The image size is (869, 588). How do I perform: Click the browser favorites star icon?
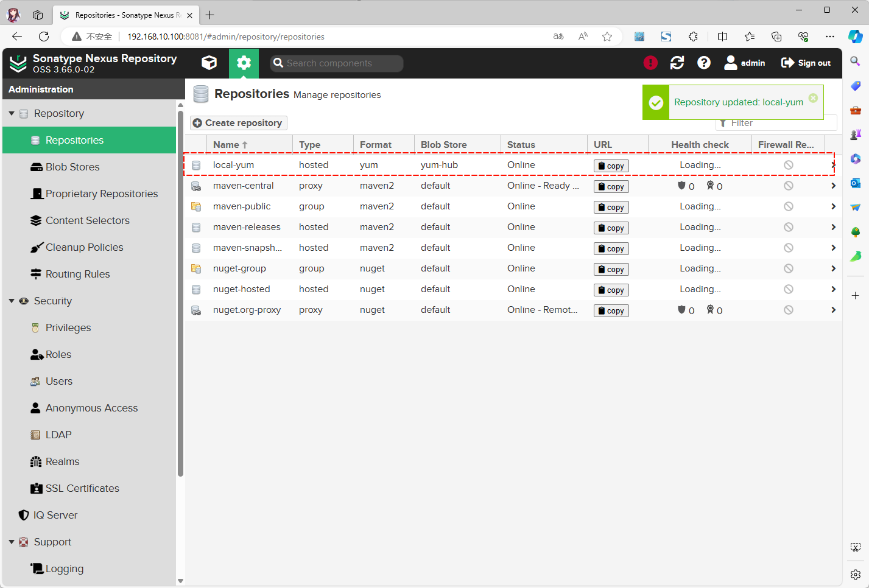coord(607,37)
